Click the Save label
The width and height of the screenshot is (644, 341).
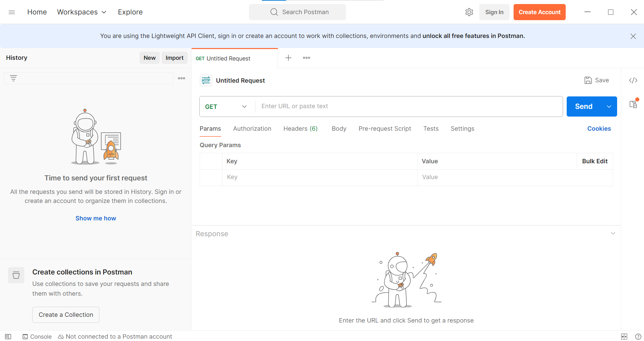pos(602,80)
